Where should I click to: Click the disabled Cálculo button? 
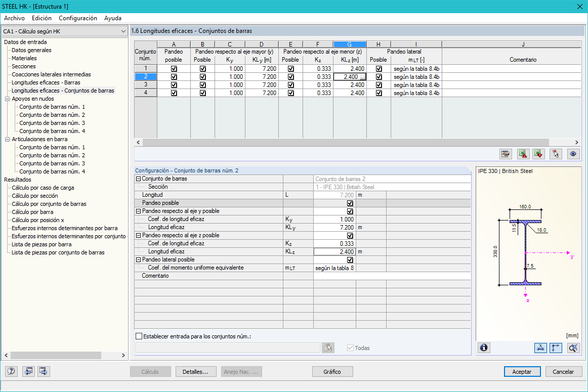click(x=150, y=372)
